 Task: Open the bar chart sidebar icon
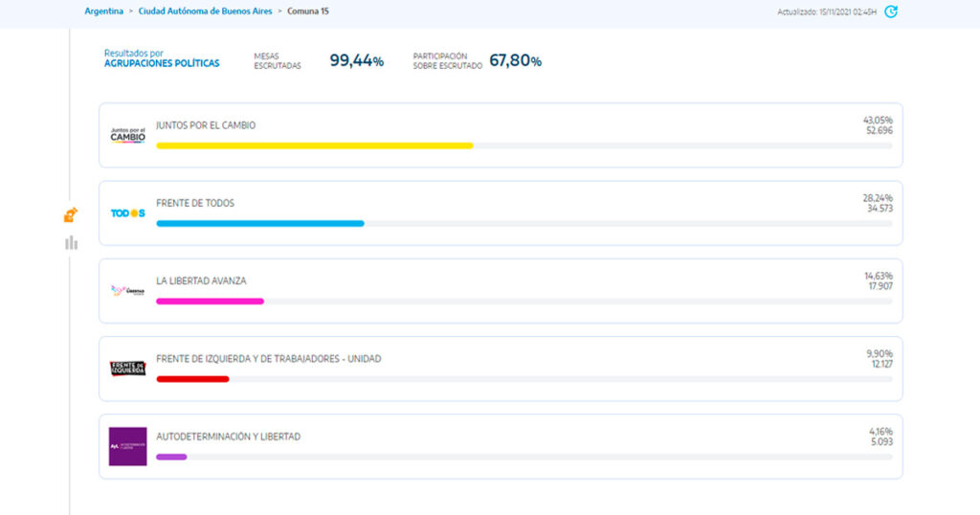pos(71,242)
